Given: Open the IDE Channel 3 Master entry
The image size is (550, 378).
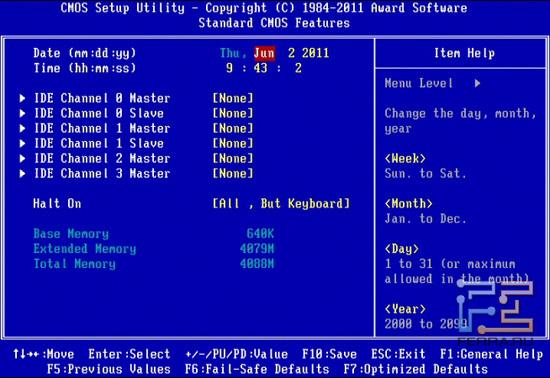Looking at the screenshot, I should pyautogui.click(x=102, y=174).
